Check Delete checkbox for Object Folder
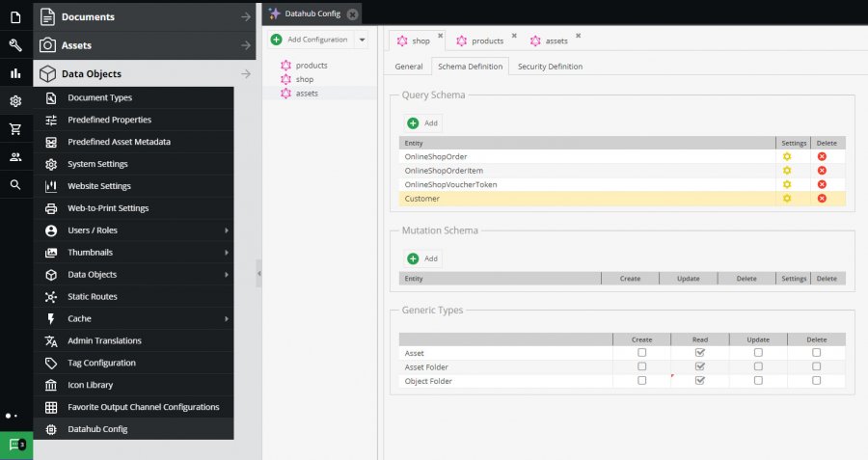Viewport: 868px width, 460px height. pos(816,381)
